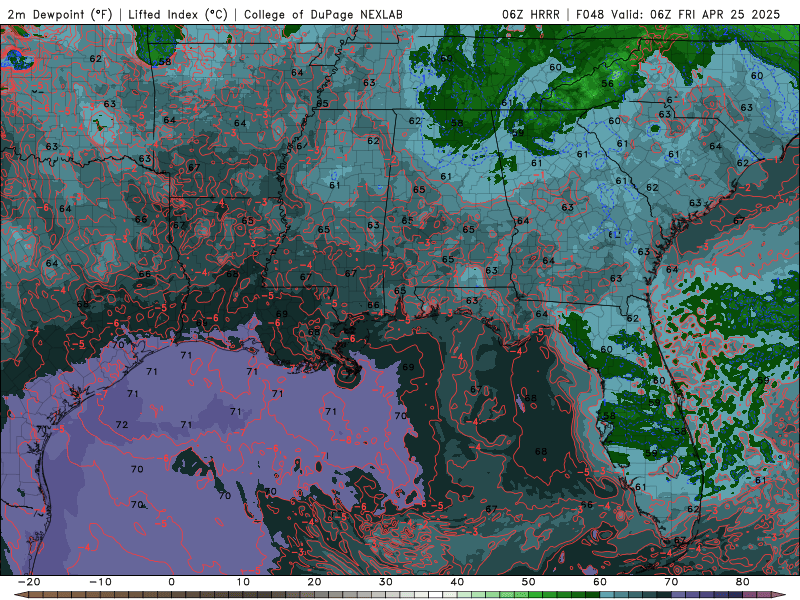Click the "30" label on the color scale
Viewport: 800px width, 600px height.
click(x=386, y=582)
